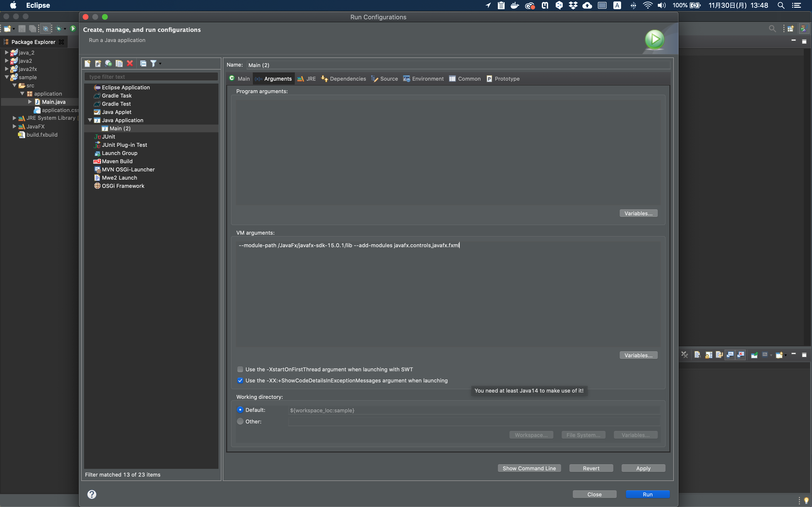Duplicate the selected launch configuration

tap(119, 63)
